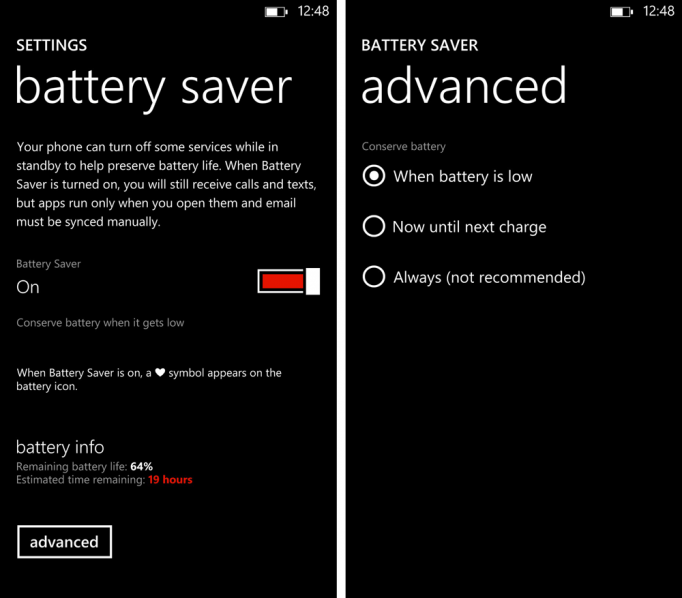The height and width of the screenshot is (598, 682).
Task: Tap the 12:48 clock on left screen
Action: [313, 11]
